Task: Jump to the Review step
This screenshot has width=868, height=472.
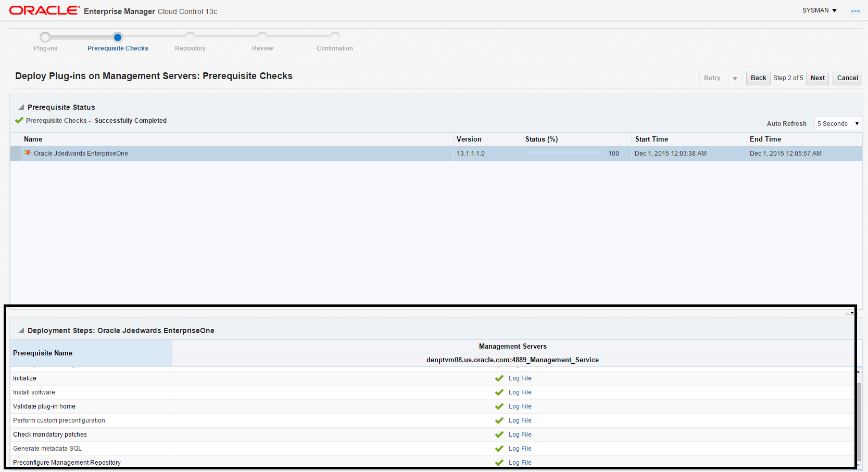Action: click(262, 37)
